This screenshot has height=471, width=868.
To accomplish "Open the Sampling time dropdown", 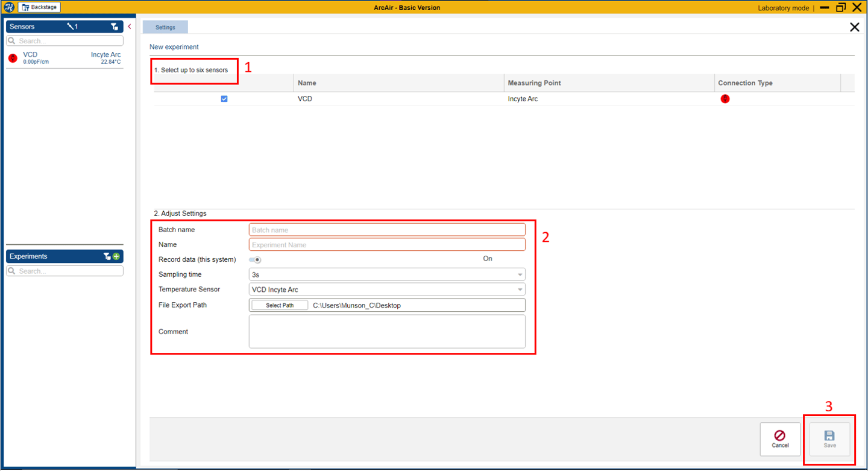I will coord(387,274).
